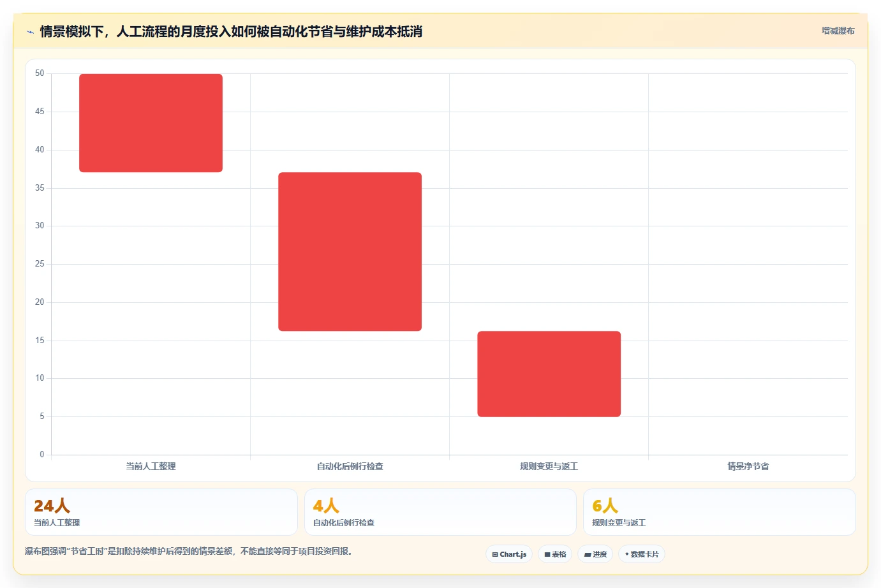Click the lightning icon beside the chart title
The height and width of the screenshot is (588, 881).
pyautogui.click(x=30, y=32)
